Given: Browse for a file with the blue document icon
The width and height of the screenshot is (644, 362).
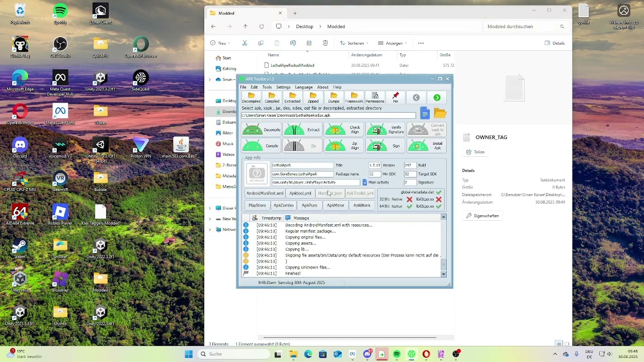Looking at the screenshot, I should [x=425, y=114].
